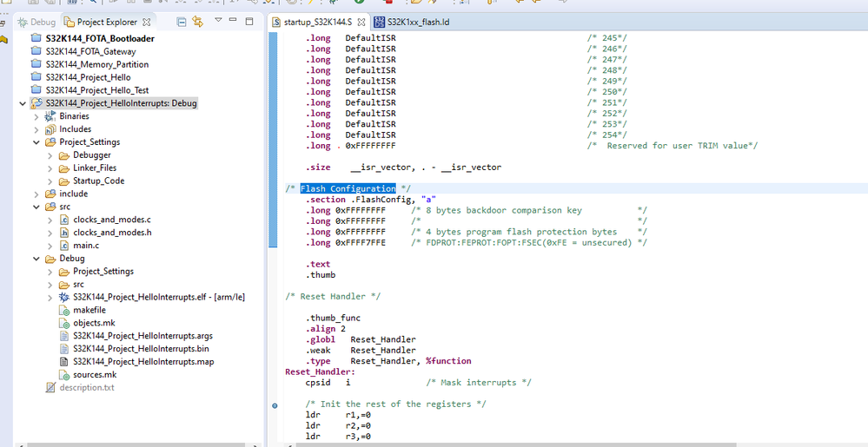The width and height of the screenshot is (868, 447).
Task: Toggle Link with Editor in Project Explorer
Action: click(x=197, y=22)
